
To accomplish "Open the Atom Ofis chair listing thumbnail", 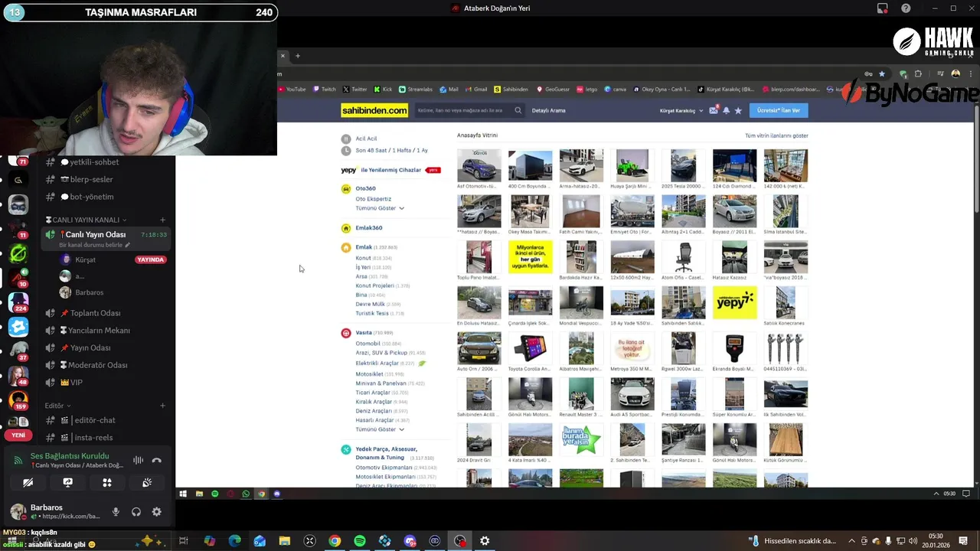I will [x=684, y=257].
